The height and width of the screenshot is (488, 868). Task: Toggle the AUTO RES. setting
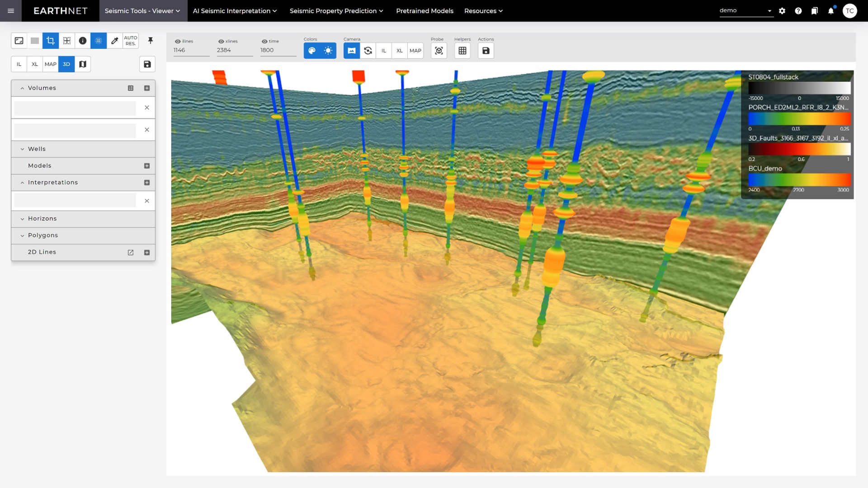[131, 41]
